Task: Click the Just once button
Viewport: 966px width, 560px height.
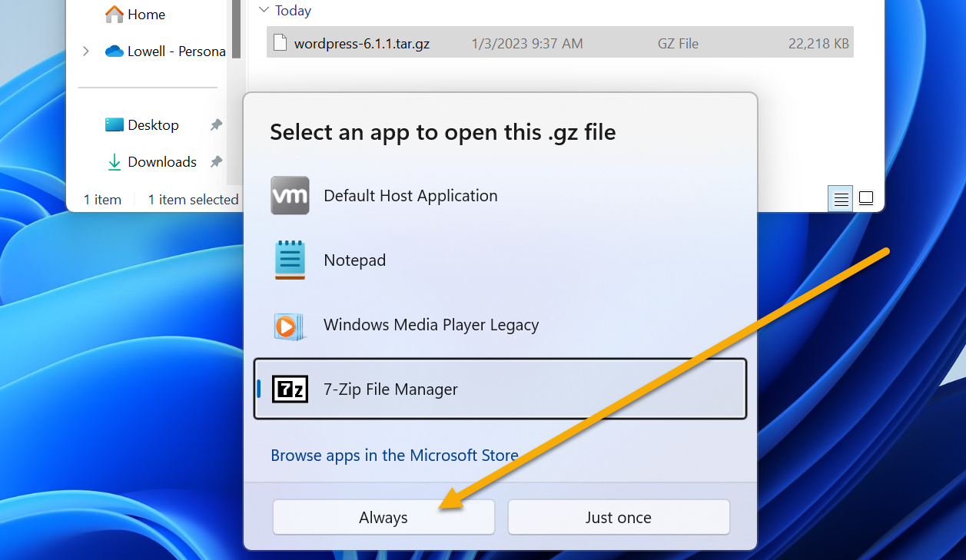Action: click(618, 517)
